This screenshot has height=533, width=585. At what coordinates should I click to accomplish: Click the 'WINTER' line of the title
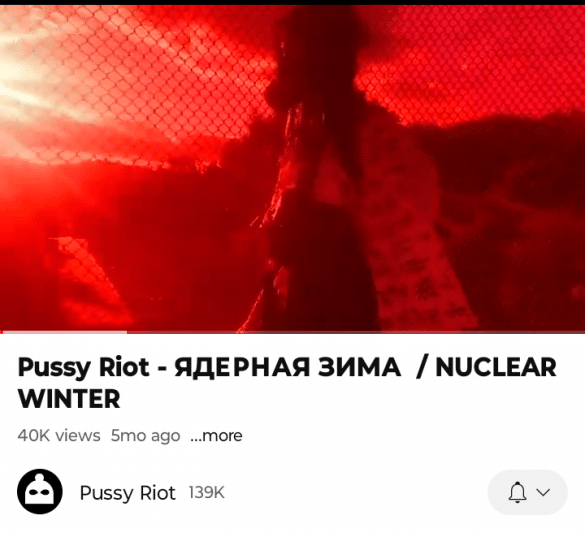point(69,399)
